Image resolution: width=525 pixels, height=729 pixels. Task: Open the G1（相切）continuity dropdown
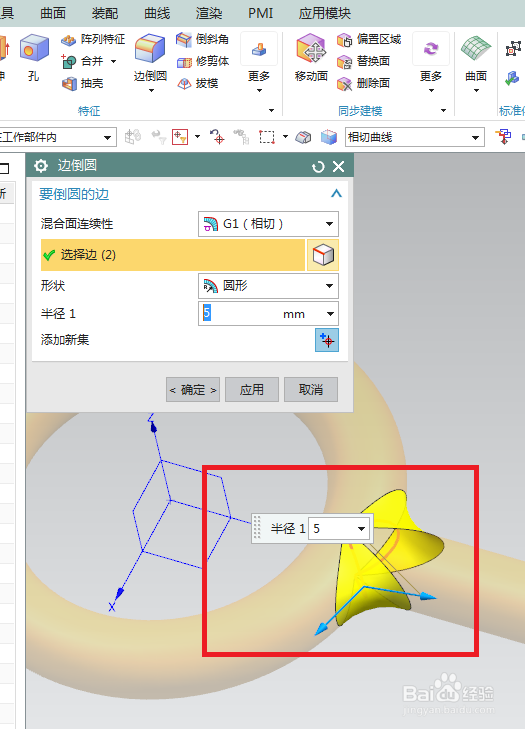click(x=268, y=224)
